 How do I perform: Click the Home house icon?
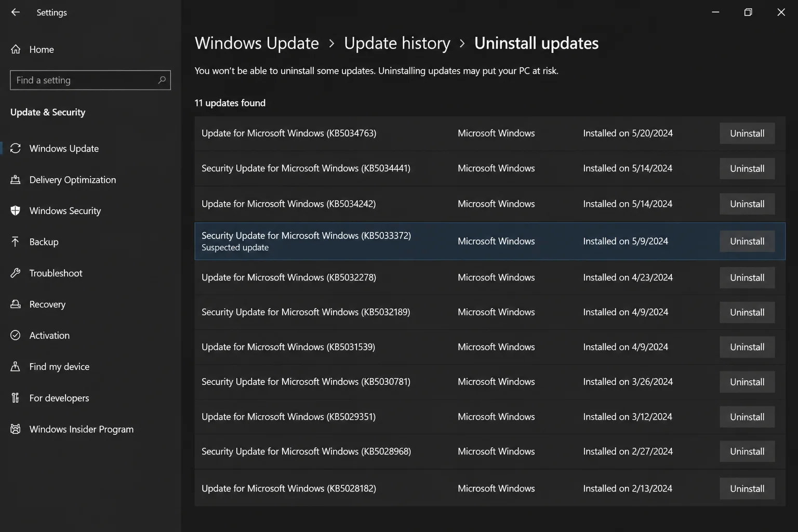click(x=16, y=49)
